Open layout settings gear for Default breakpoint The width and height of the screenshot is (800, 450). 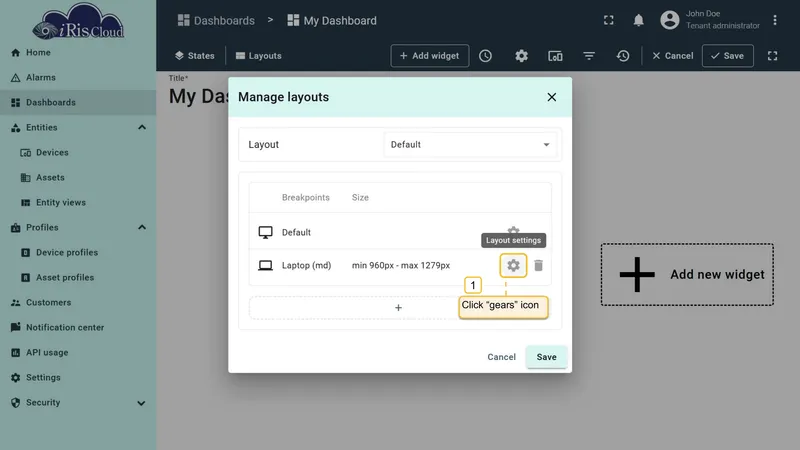513,231
